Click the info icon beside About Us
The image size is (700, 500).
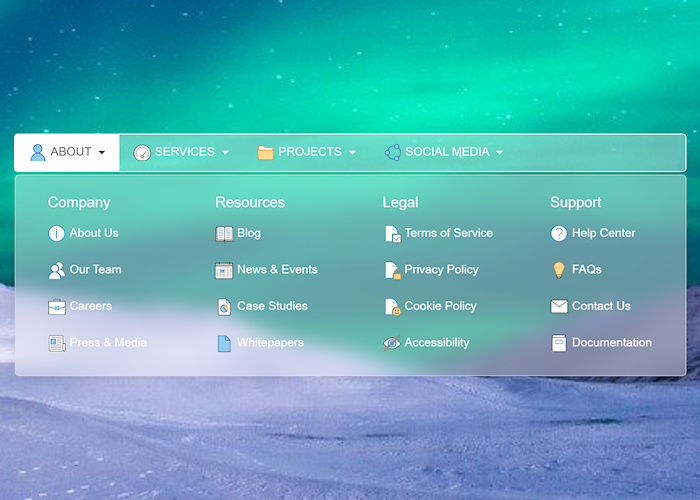(56, 233)
